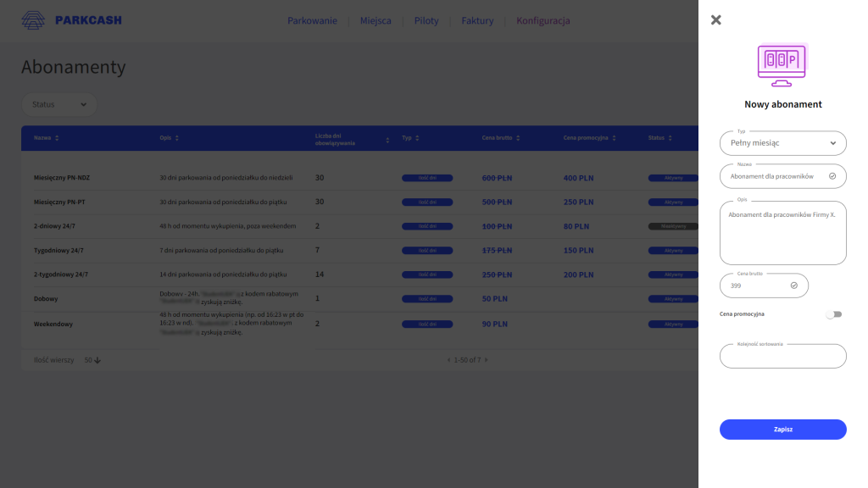Sort table by Nazwa column arrows
Screen dimensions: 868x488
[57, 138]
